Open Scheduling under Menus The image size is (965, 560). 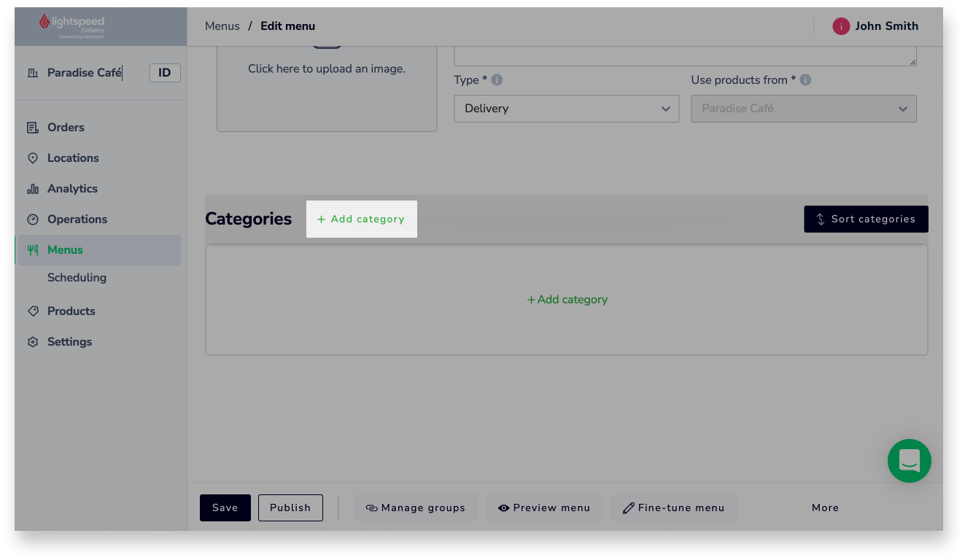(x=77, y=278)
